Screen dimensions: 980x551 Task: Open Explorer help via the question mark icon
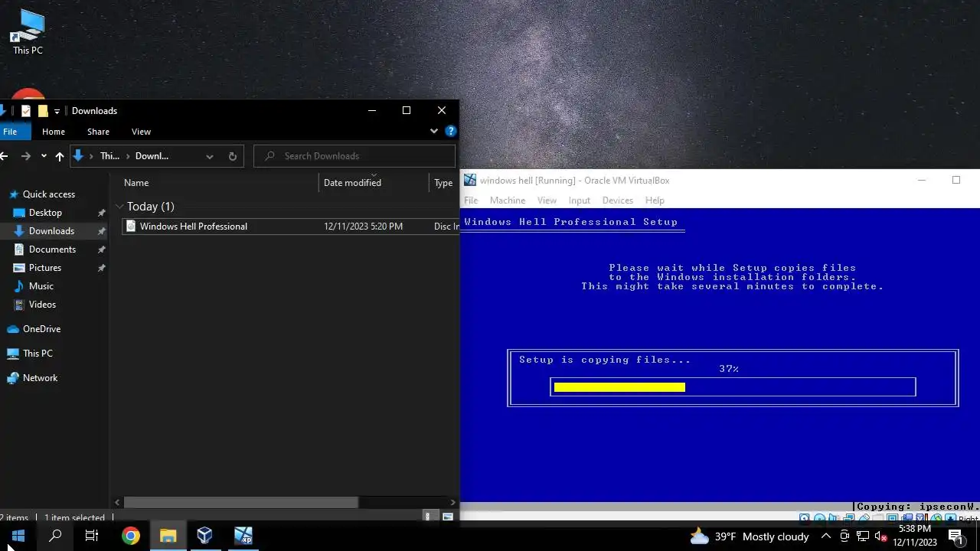coord(450,131)
